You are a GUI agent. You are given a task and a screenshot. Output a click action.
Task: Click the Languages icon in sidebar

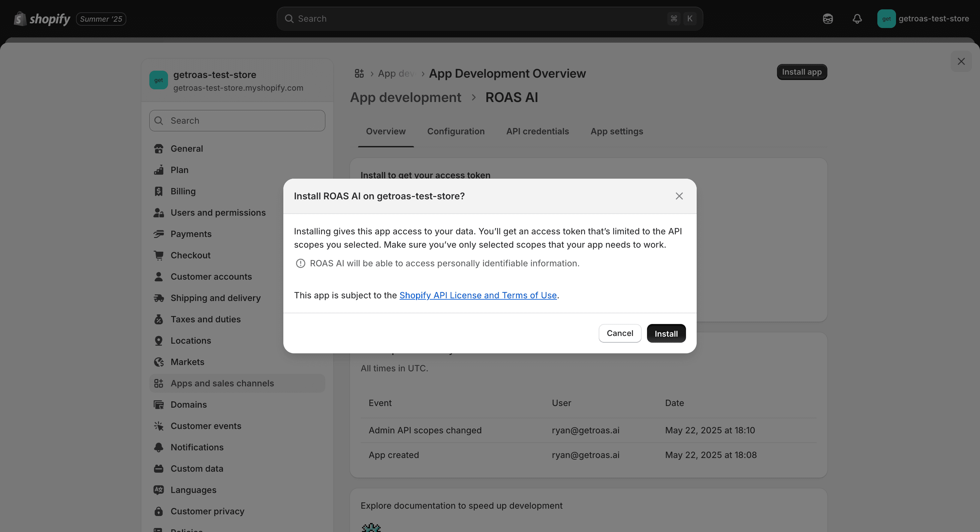(x=159, y=489)
